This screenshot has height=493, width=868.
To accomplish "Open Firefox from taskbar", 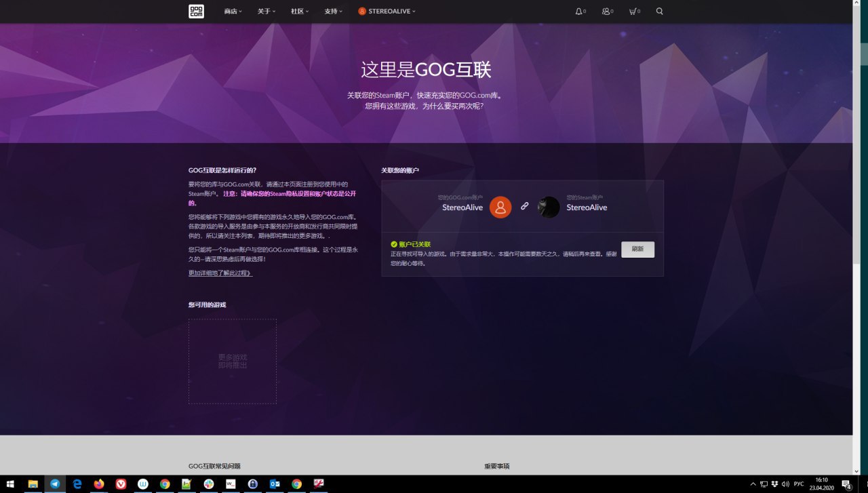I will (x=99, y=484).
